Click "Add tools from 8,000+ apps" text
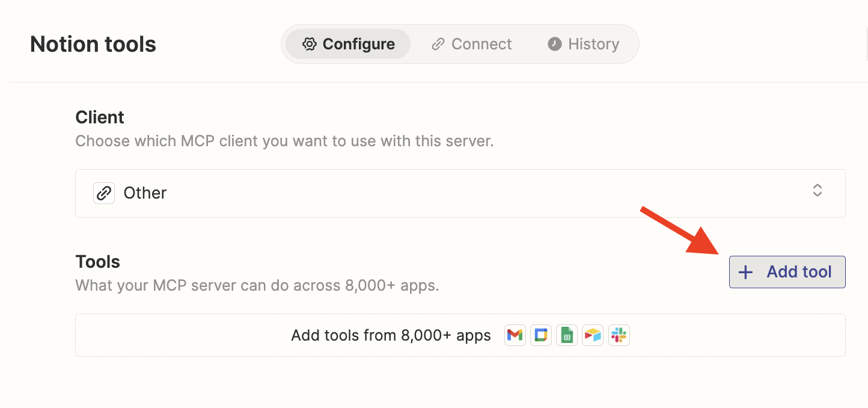This screenshot has height=408, width=868. 391,335
